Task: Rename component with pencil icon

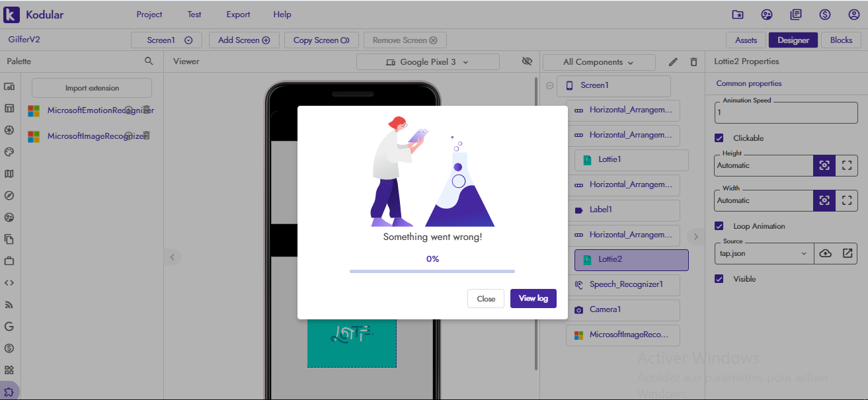Action: [x=673, y=62]
